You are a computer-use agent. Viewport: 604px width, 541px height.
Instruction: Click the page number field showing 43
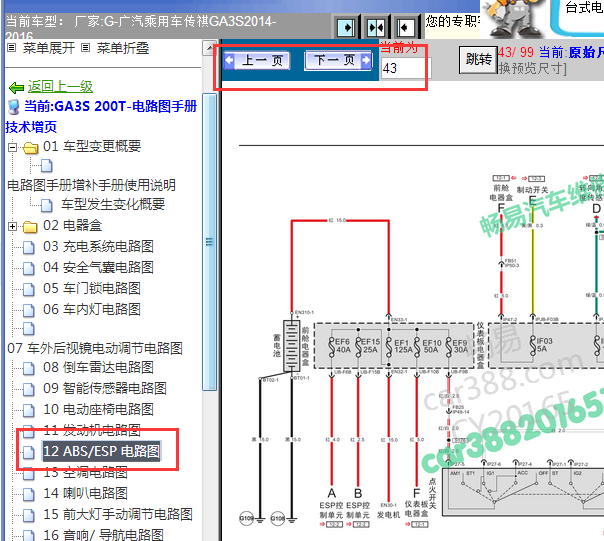(406, 69)
